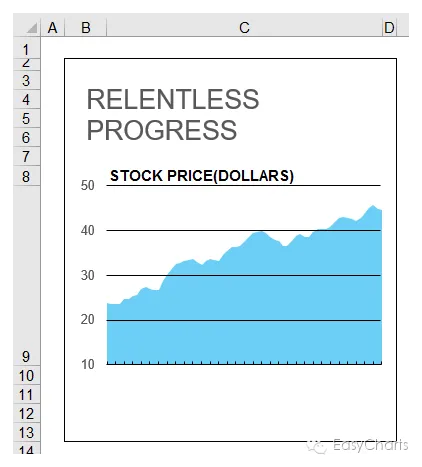Select row 8 header
Viewport: 422px width, 467px height.
(x=26, y=176)
